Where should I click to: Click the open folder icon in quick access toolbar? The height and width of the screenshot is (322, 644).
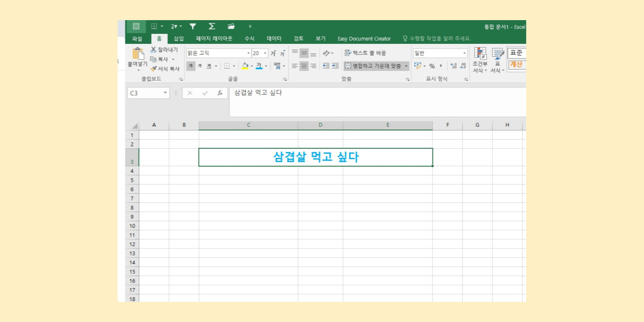pyautogui.click(x=231, y=26)
